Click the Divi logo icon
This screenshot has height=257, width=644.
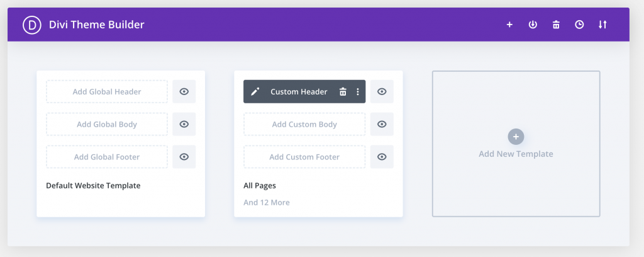point(31,25)
